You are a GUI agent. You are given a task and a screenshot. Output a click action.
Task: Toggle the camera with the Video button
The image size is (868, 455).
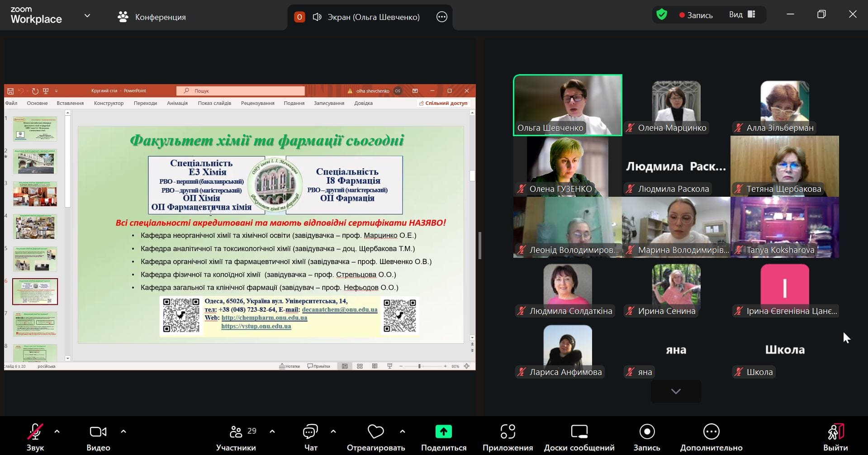(98, 432)
